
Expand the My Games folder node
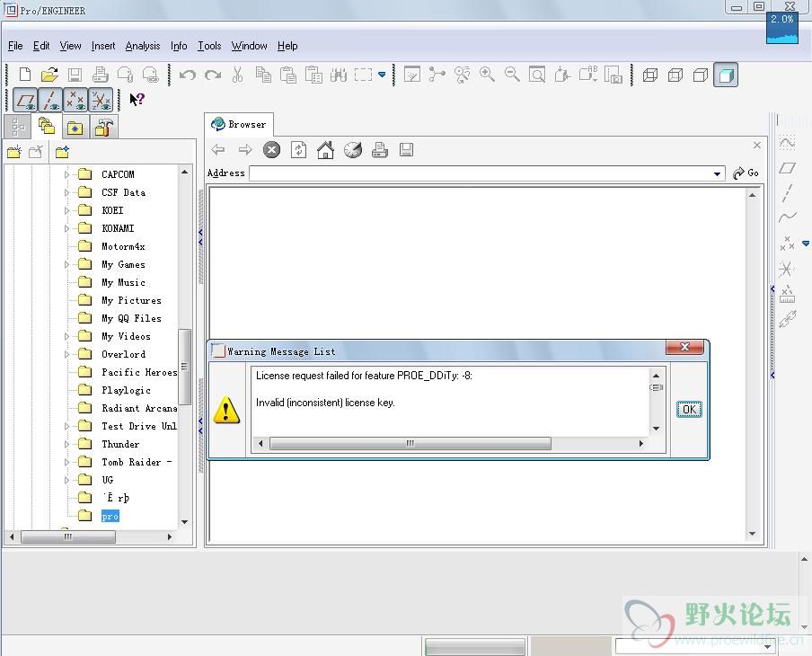(66, 265)
